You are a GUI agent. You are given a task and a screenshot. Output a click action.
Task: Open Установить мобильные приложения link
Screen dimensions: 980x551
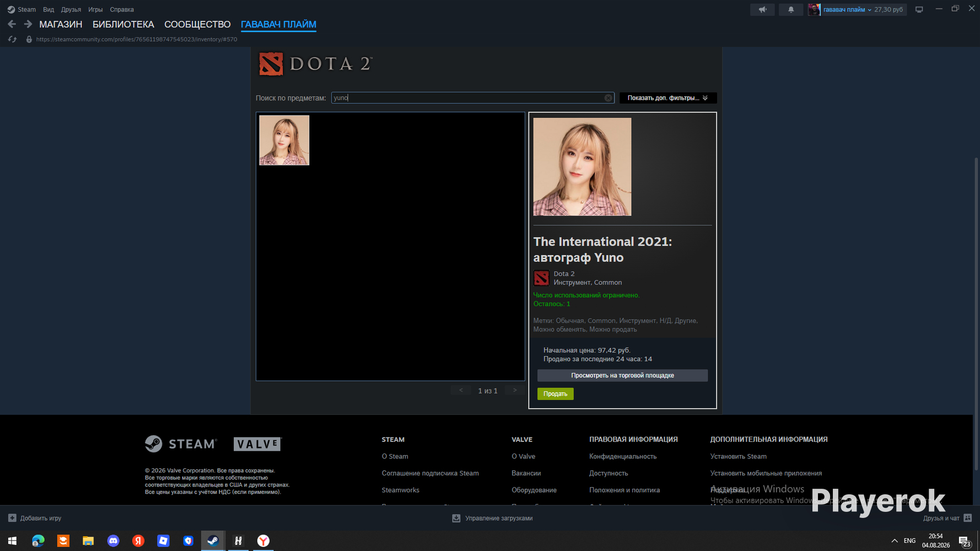click(766, 473)
